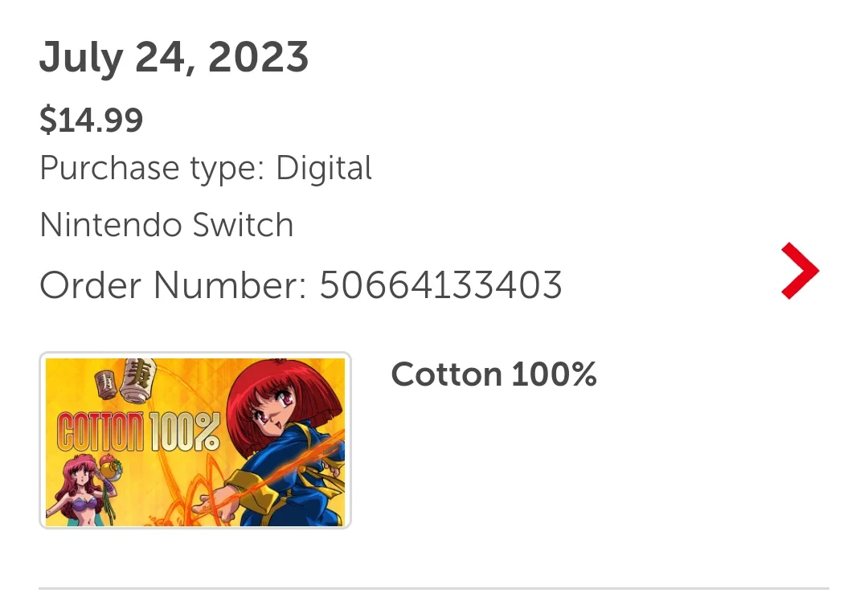Click the year 2023 in the date
The image size is (868, 601).
258,57
